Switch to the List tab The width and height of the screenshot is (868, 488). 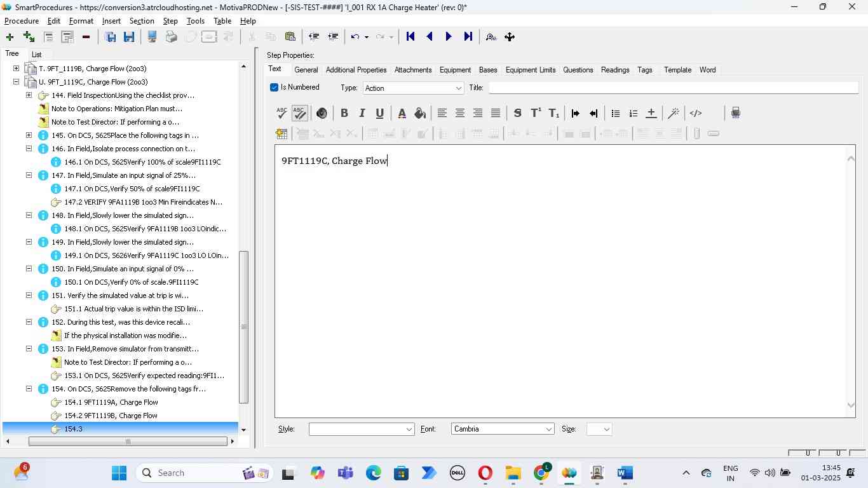click(x=36, y=55)
